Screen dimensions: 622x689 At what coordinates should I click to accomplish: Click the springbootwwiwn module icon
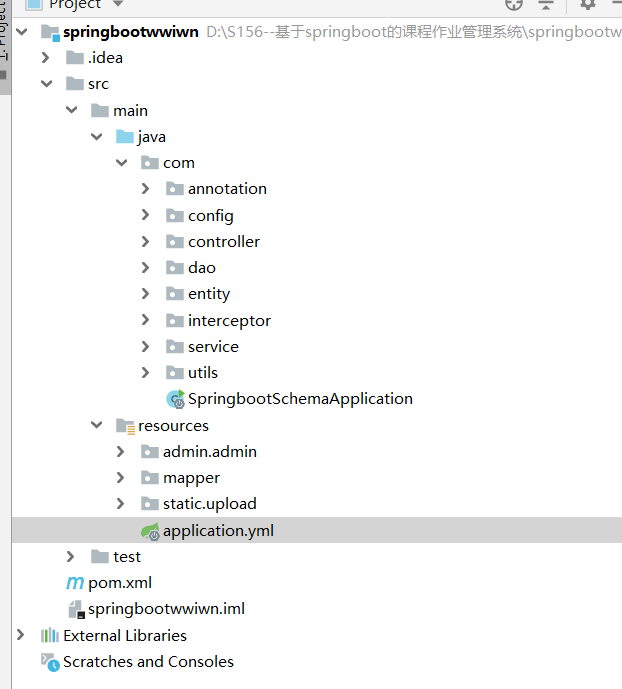50,33
